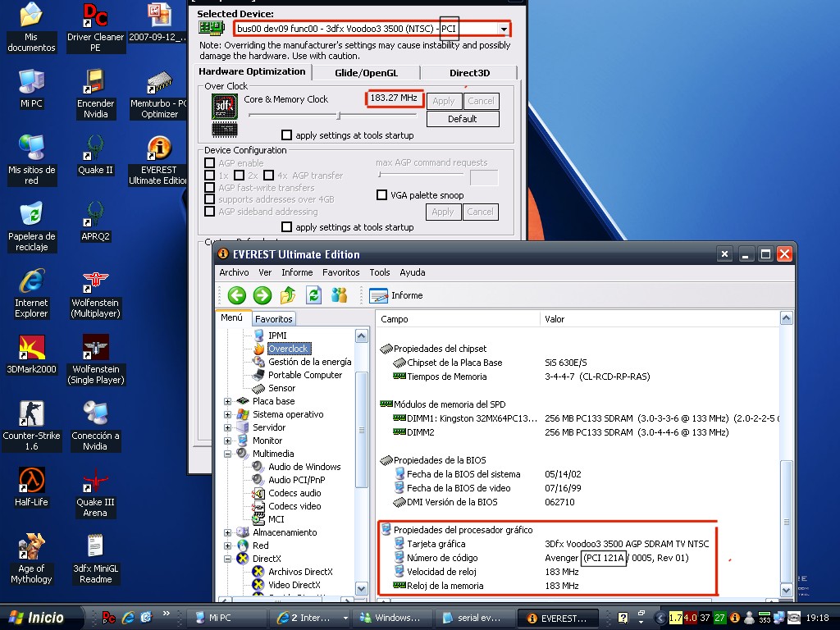Select the 3DMark2000 desktop icon
Viewport: 840px width, 630px height.
[31, 354]
